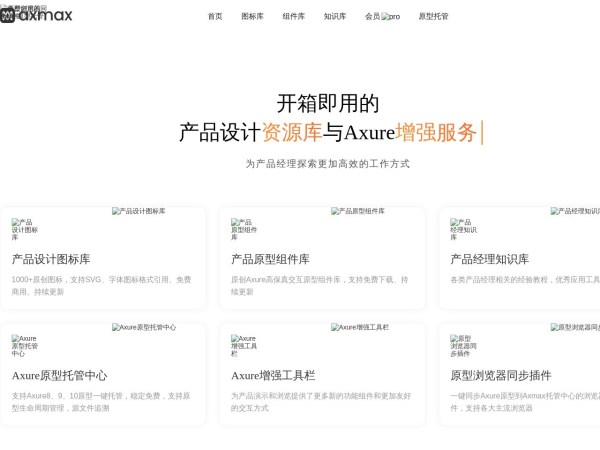Open 知识库 from the top navigation
The width and height of the screenshot is (600, 450).
click(335, 17)
